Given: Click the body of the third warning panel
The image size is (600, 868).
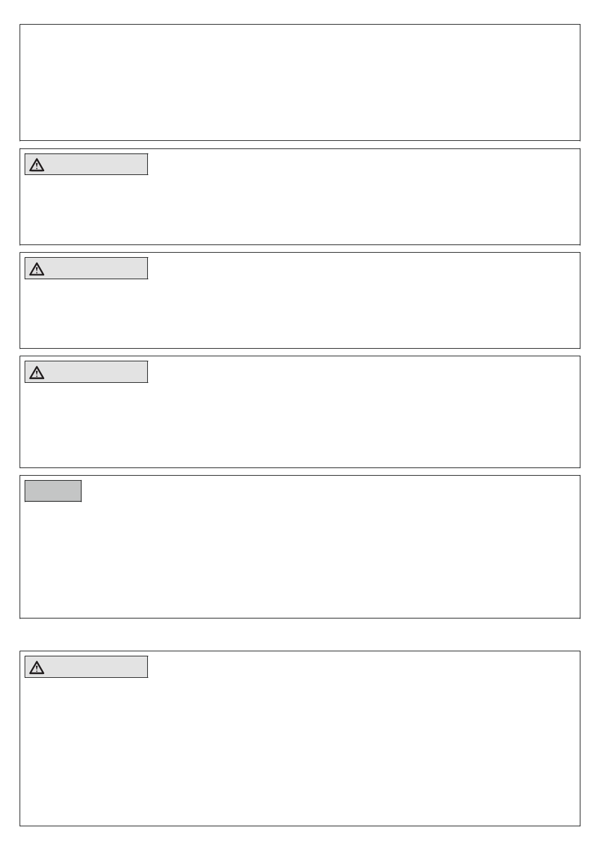Looking at the screenshot, I should point(300,423).
